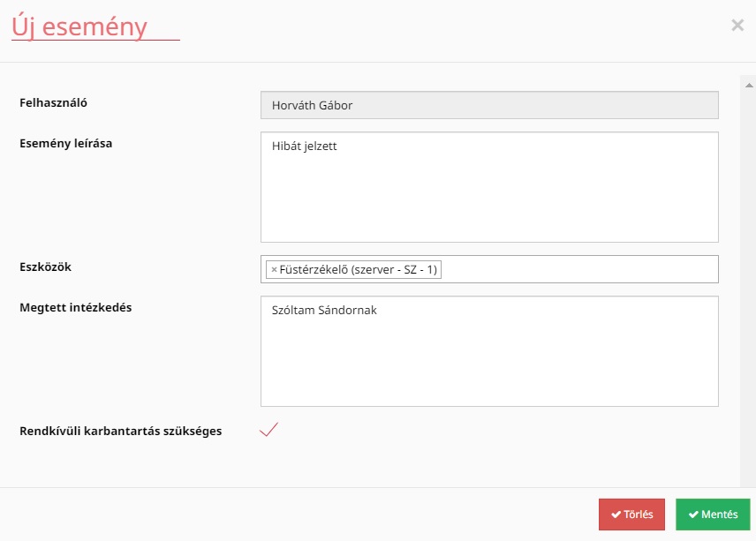Click the Megtett intézkedés label
The width and height of the screenshot is (756, 541).
pyautogui.click(x=76, y=308)
